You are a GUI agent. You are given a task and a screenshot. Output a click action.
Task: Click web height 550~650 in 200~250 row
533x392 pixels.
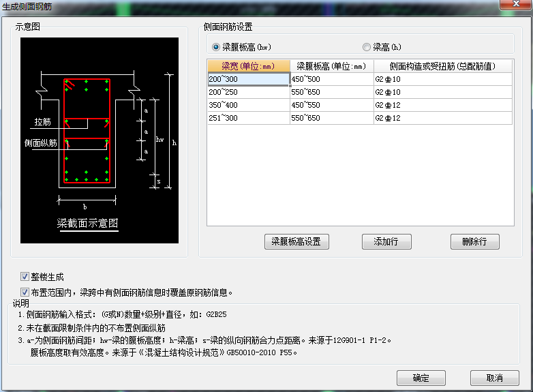coord(332,92)
